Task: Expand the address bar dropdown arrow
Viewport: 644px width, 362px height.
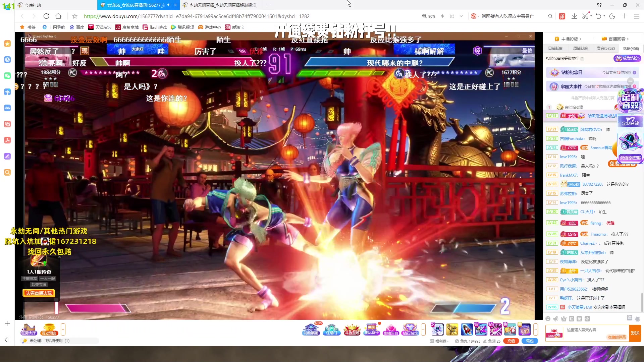Action: 461,16
